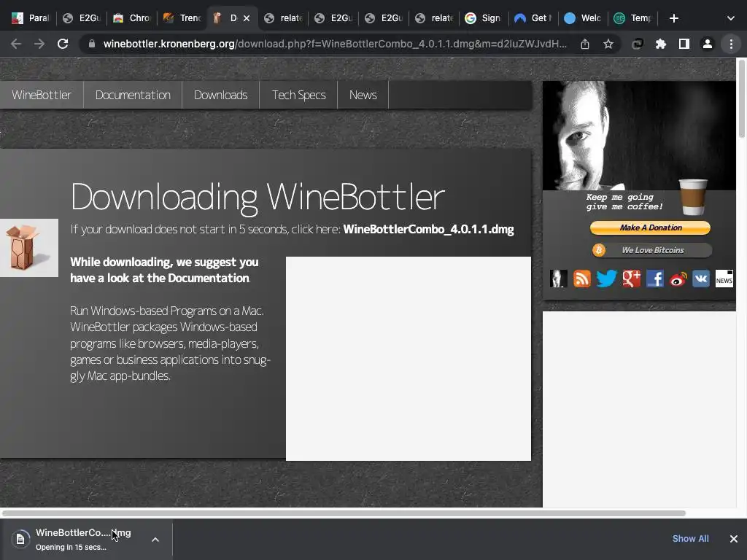Switch to the Get tab
Screen dimensions: 747x560
click(533, 18)
